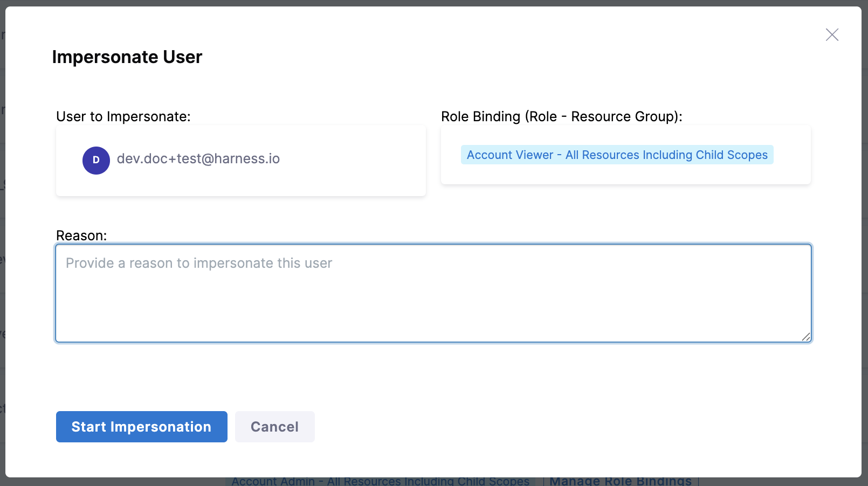Click the purple D user avatar
Image resolution: width=868 pixels, height=486 pixels.
[x=96, y=160]
